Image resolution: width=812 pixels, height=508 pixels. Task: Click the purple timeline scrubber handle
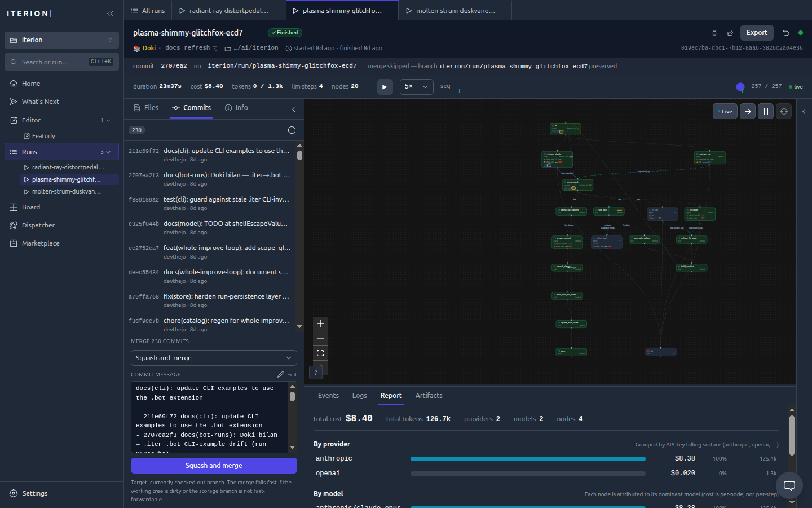[x=740, y=87]
